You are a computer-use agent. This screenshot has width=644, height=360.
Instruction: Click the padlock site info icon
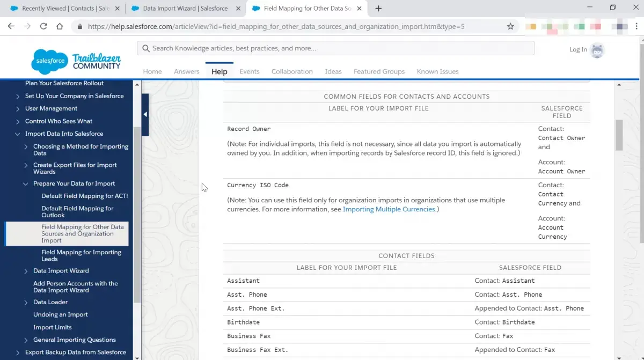(x=80, y=26)
